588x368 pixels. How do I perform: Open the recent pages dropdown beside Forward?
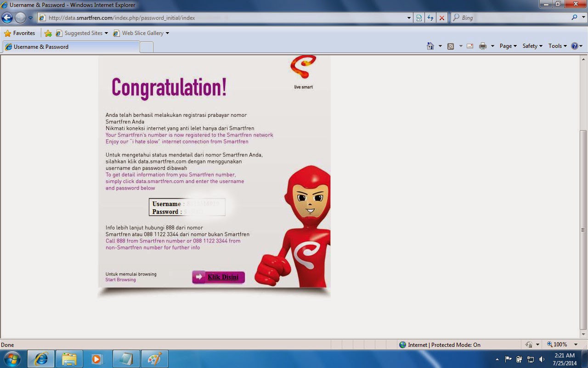pyautogui.click(x=31, y=18)
